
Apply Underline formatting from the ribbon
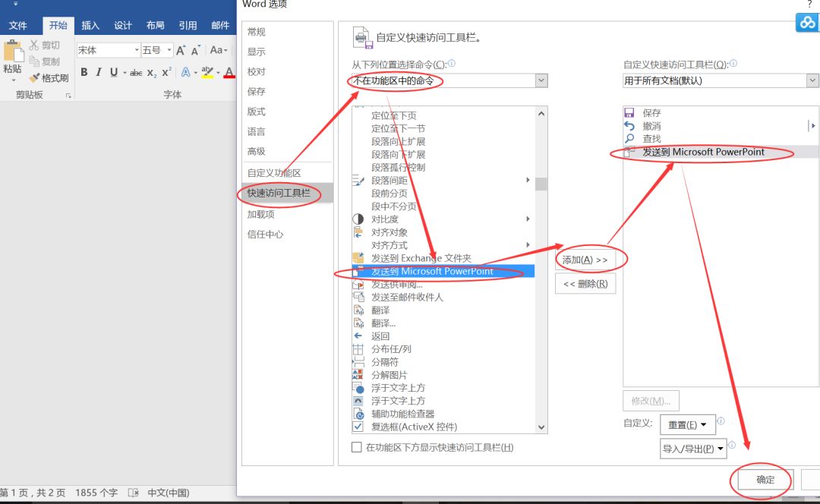(x=113, y=72)
